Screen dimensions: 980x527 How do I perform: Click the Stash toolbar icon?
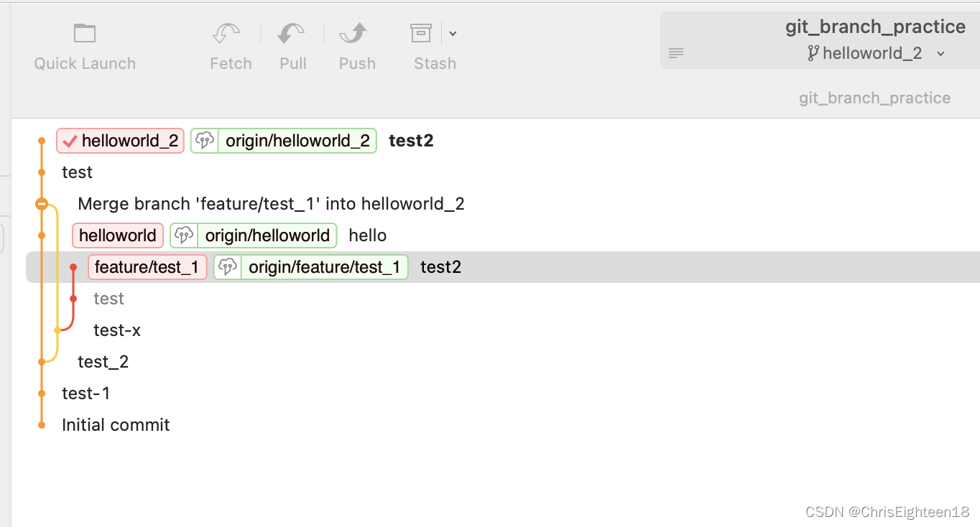[x=421, y=34]
